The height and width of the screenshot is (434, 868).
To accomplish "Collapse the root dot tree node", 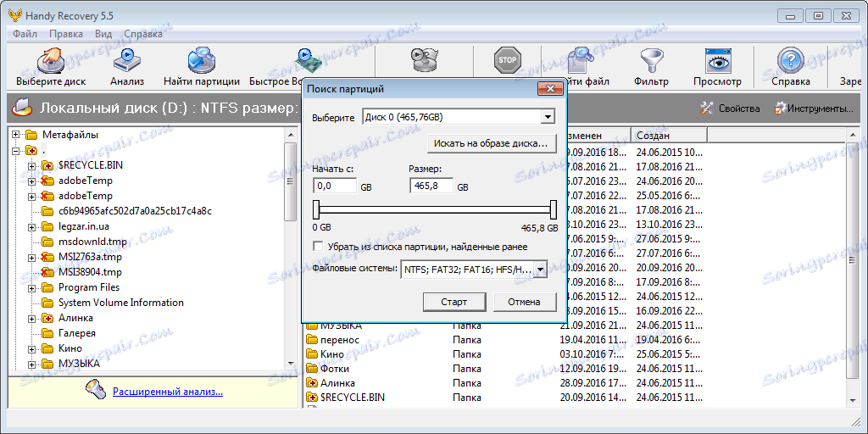I will 15,150.
